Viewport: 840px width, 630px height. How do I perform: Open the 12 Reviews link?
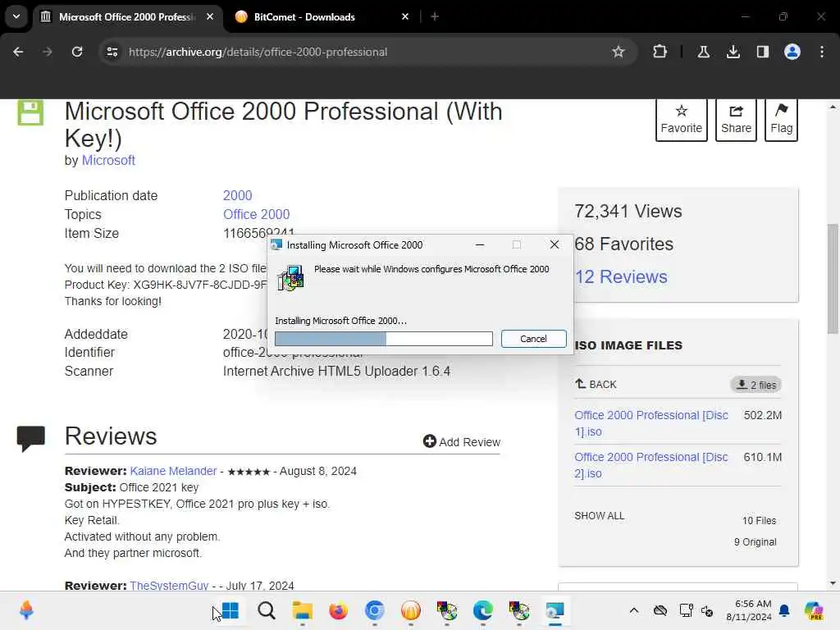click(x=621, y=277)
